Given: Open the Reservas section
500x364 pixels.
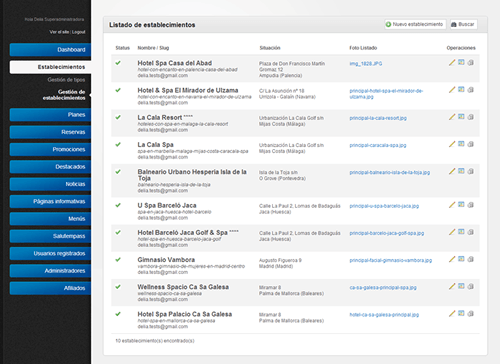Looking at the screenshot, I should pos(50,132).
